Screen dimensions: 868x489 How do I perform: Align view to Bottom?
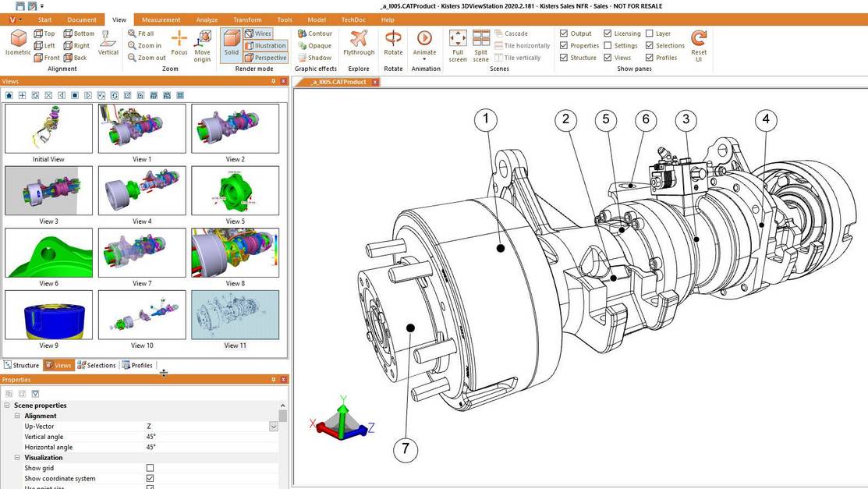coord(79,34)
